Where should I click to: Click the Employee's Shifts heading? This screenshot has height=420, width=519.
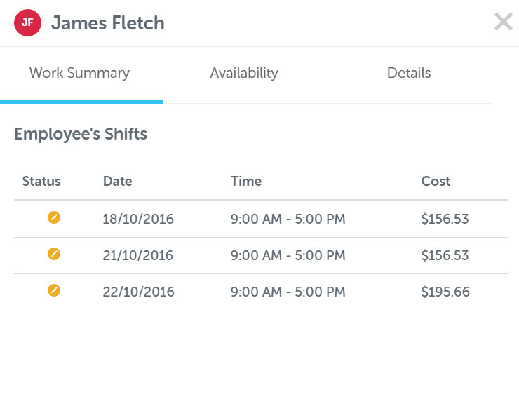coord(81,134)
